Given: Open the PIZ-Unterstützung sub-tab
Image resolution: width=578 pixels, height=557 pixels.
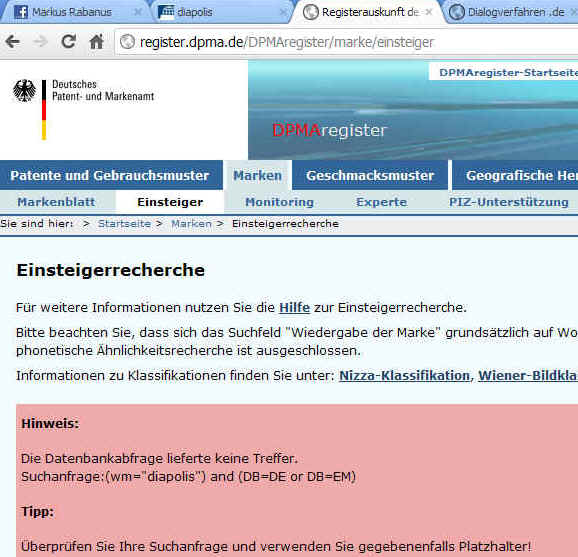Looking at the screenshot, I should [x=509, y=202].
